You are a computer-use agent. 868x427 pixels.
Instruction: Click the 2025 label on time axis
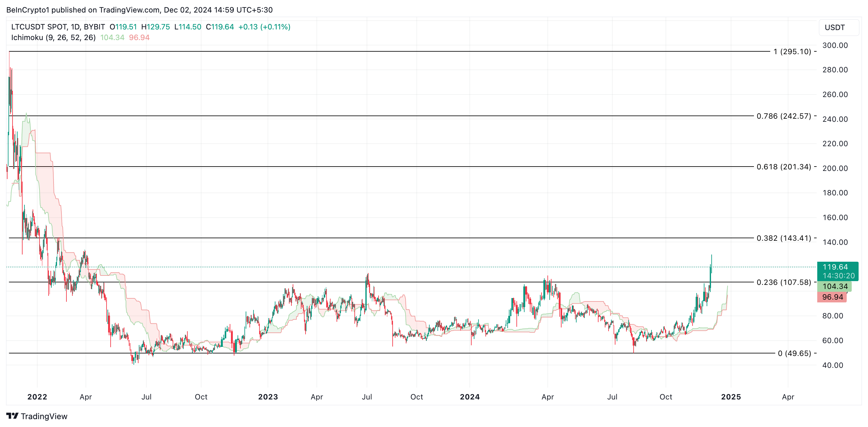coord(730,397)
